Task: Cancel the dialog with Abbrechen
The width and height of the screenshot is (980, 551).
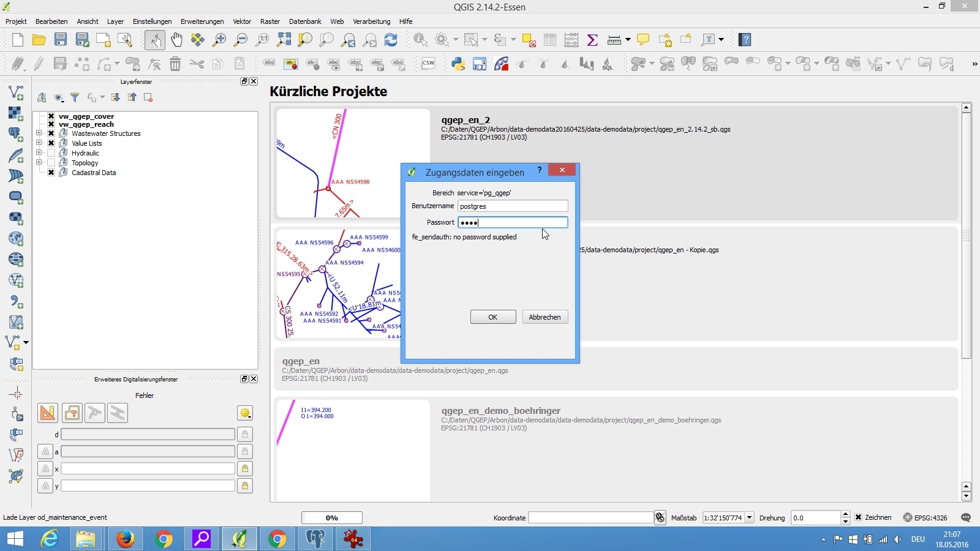Action: coord(545,317)
